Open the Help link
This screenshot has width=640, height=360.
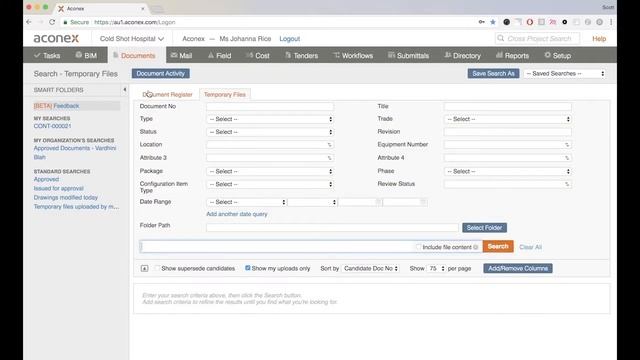599,39
